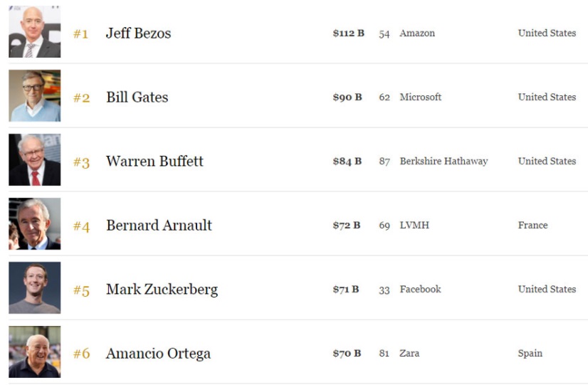The width and height of the screenshot is (588, 385).
Task: Open Bill Gates profile link
Action: [137, 97]
